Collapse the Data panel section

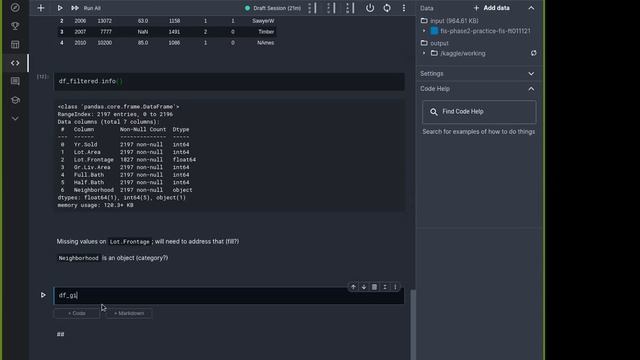pos(531,8)
